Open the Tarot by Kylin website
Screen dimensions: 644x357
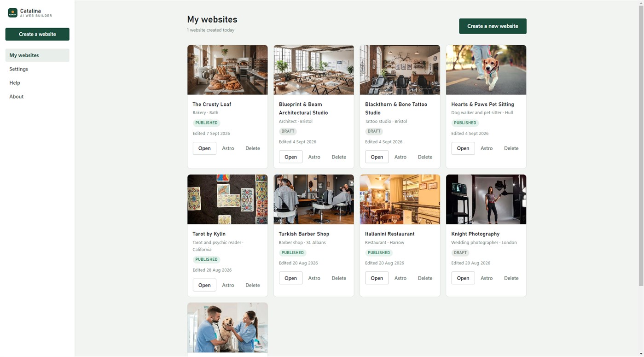(x=204, y=285)
